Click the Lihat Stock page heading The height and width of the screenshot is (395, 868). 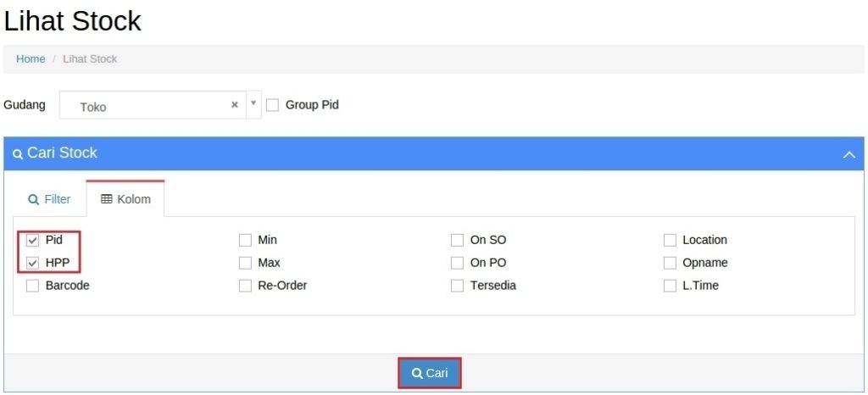coord(73,21)
